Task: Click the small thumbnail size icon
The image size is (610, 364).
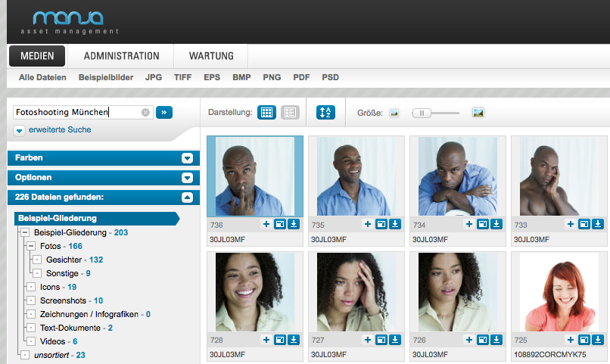Action: click(x=394, y=113)
